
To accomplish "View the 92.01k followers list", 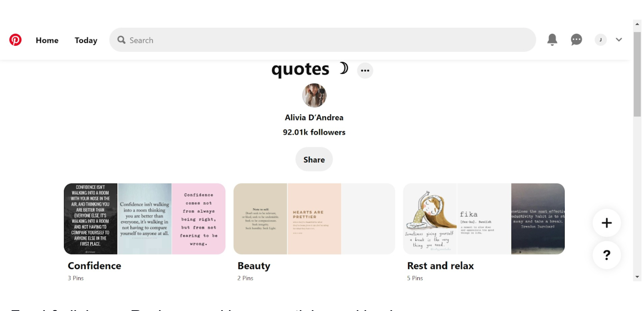I will (314, 132).
